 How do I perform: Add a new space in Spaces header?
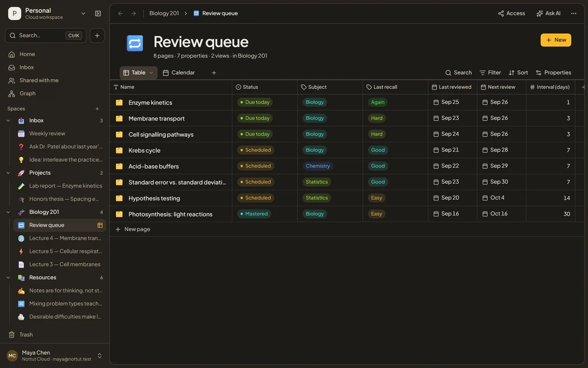(x=97, y=109)
